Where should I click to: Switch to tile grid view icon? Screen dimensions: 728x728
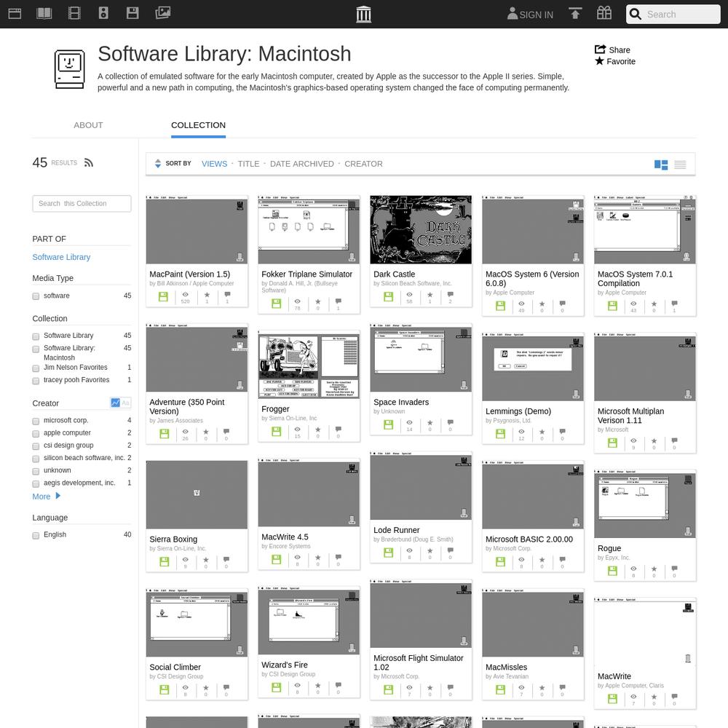tap(661, 165)
